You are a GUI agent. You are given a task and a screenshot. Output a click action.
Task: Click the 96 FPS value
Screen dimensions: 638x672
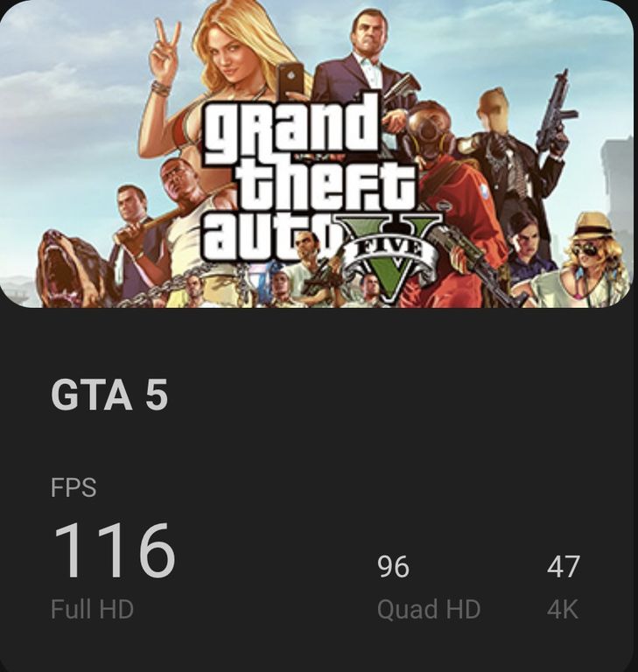click(393, 566)
